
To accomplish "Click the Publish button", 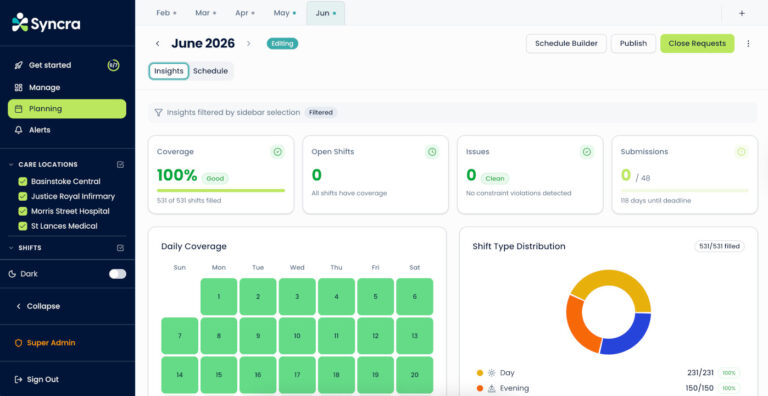I will tap(633, 44).
